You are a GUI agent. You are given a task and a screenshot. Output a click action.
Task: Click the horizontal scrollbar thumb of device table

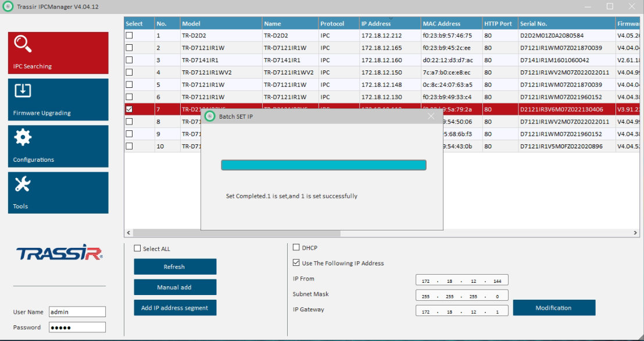(x=237, y=233)
